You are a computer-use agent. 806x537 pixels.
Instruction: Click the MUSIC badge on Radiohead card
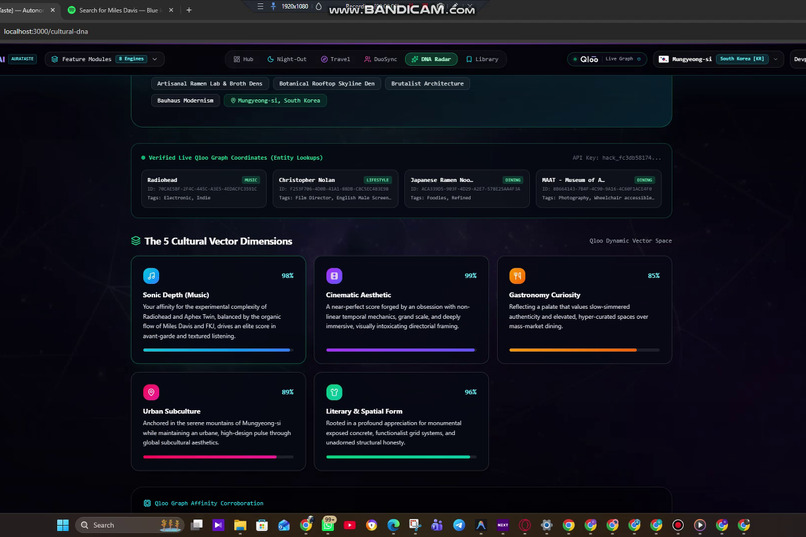coord(251,180)
